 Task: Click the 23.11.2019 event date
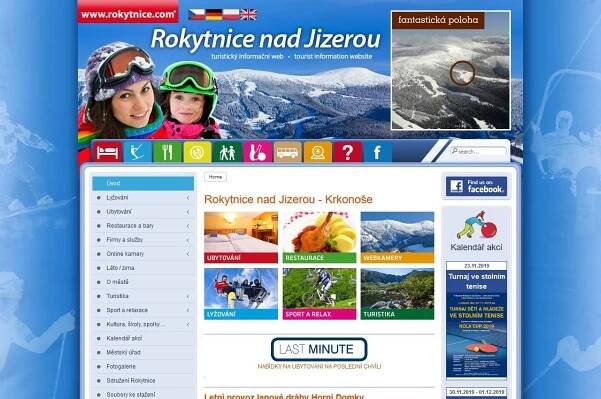pos(476,266)
